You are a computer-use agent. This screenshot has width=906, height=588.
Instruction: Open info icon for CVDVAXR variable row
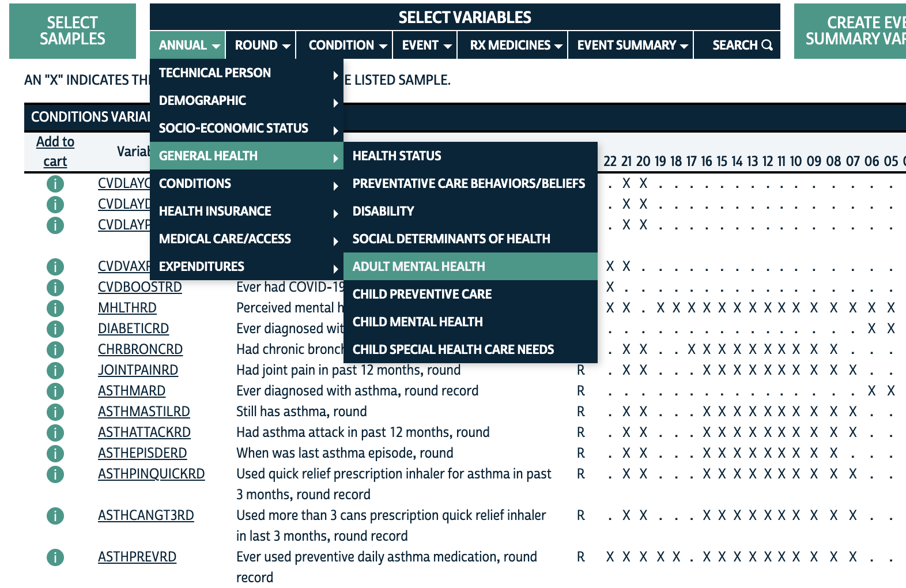(x=55, y=266)
